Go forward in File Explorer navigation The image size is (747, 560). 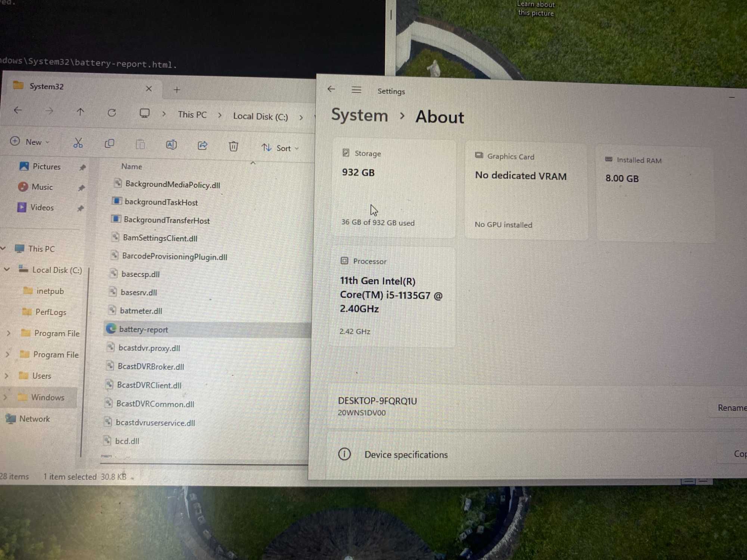tap(49, 111)
